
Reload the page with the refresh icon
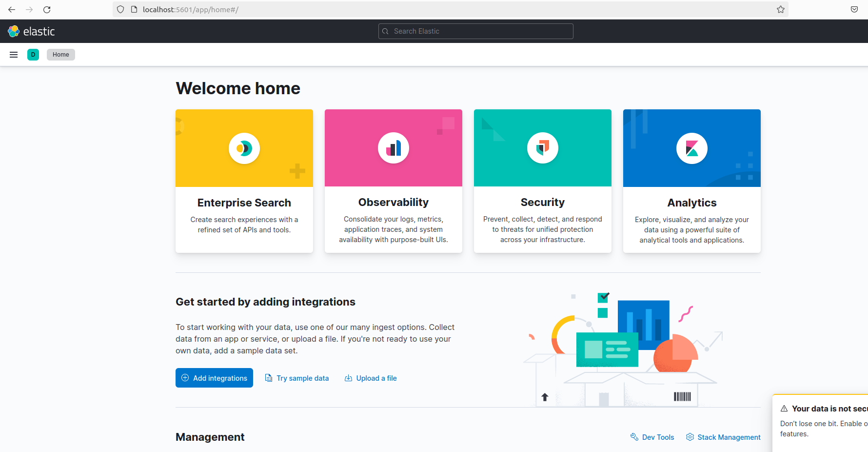click(47, 10)
